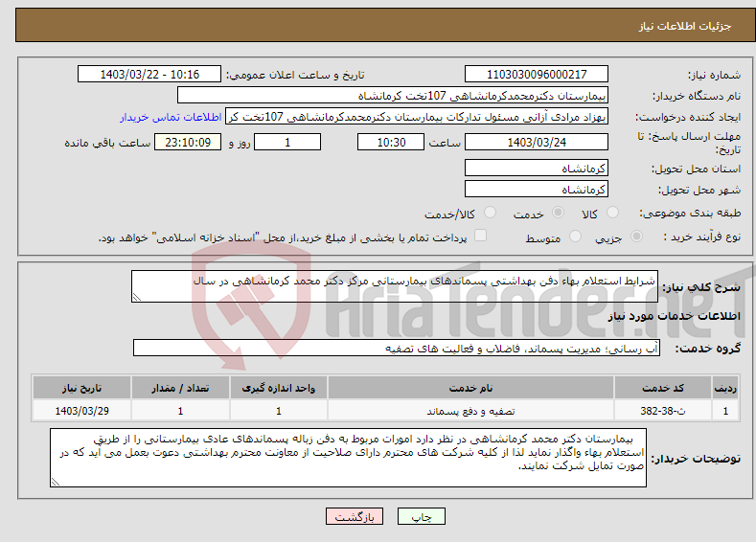Select the متوسط purchase type radio
The height and width of the screenshot is (542, 756).
(x=575, y=237)
